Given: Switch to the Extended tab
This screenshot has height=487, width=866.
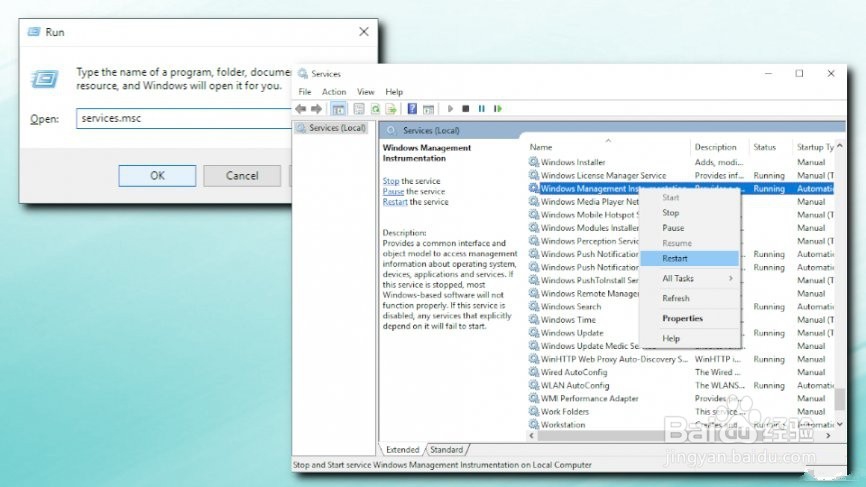Looking at the screenshot, I should 402,449.
